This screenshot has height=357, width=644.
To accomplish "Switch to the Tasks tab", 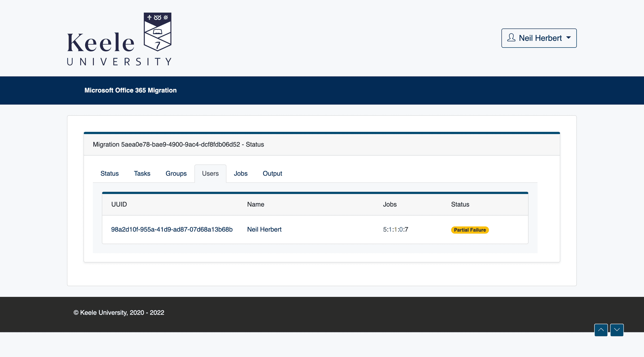I will (x=142, y=173).
